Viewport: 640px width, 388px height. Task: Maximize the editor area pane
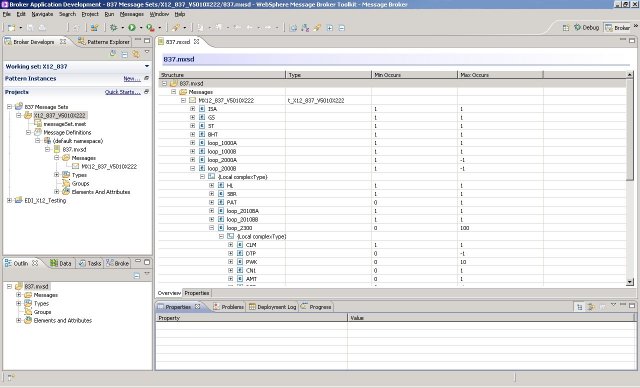click(x=632, y=40)
